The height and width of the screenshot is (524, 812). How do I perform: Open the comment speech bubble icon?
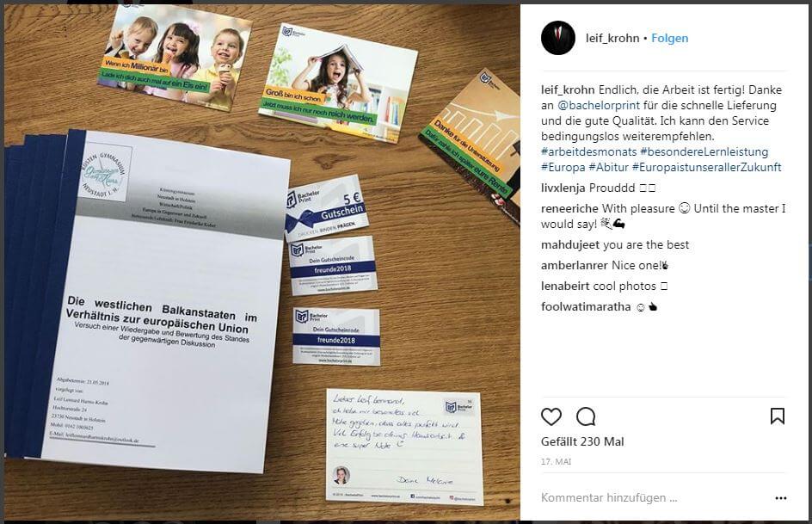click(586, 416)
